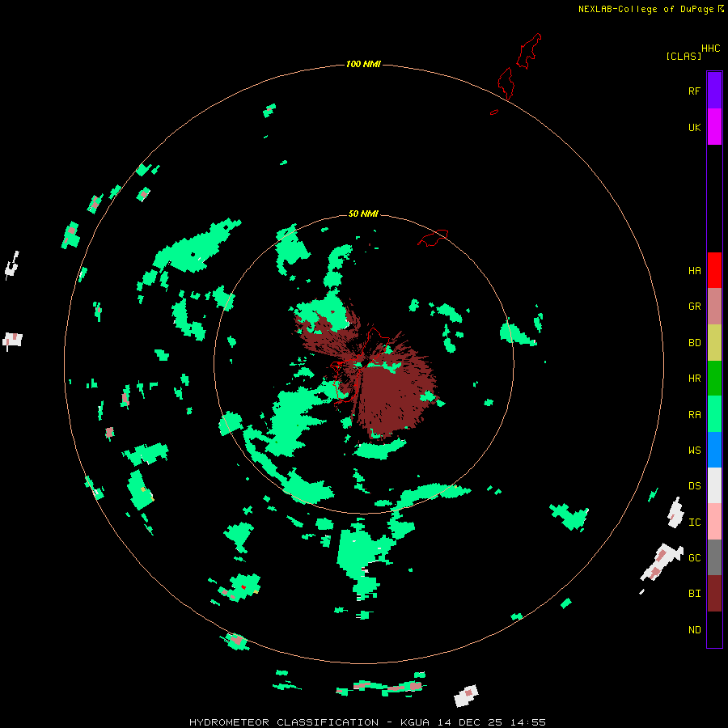Screen dimensions: 728x728
Task: Click the WS legend label
Action: click(694, 450)
